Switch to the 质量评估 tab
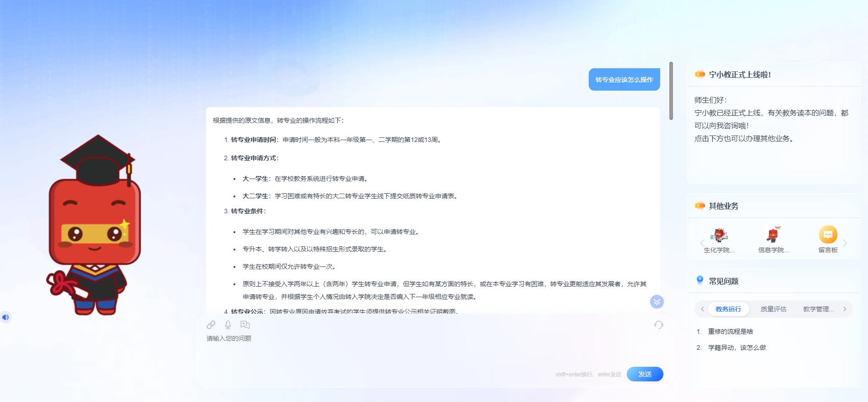The height and width of the screenshot is (402, 868). click(x=773, y=309)
